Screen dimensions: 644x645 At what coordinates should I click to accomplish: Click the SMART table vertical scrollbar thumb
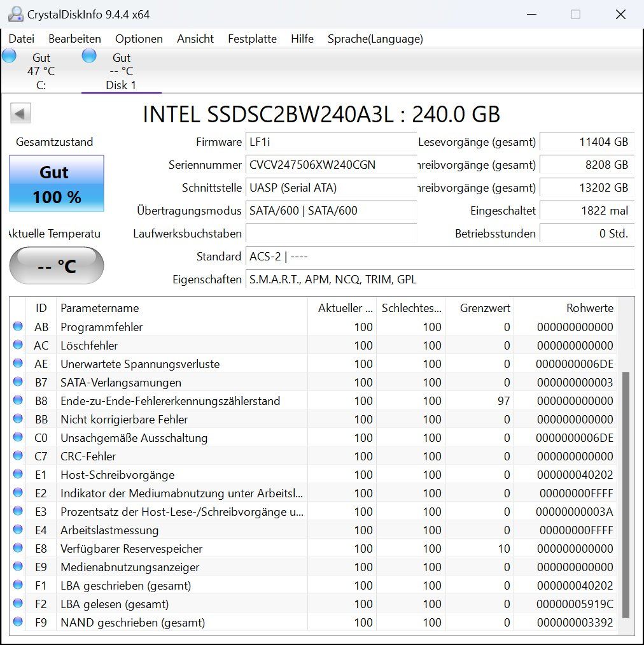click(626, 495)
